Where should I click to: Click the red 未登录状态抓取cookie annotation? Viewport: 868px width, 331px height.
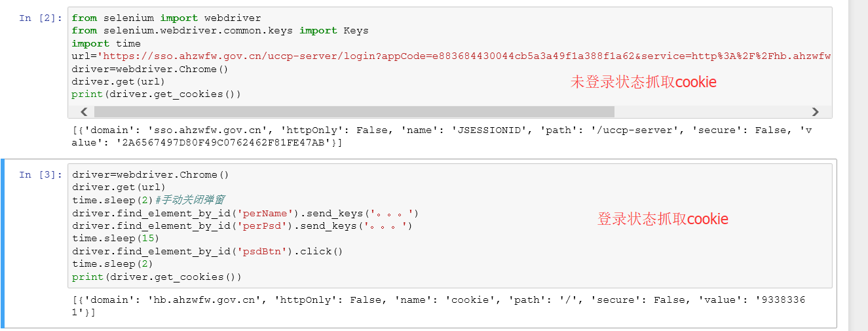click(x=644, y=82)
